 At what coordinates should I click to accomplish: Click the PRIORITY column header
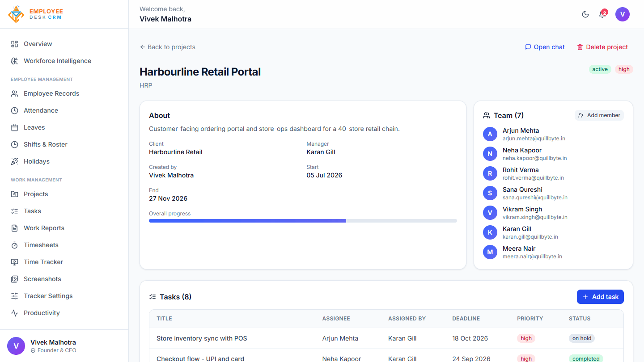click(530, 319)
